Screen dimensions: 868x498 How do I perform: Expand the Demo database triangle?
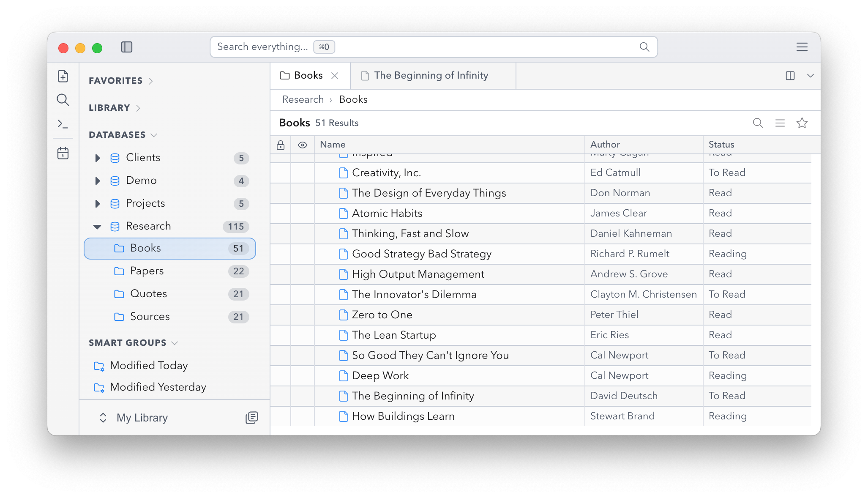pyautogui.click(x=97, y=181)
